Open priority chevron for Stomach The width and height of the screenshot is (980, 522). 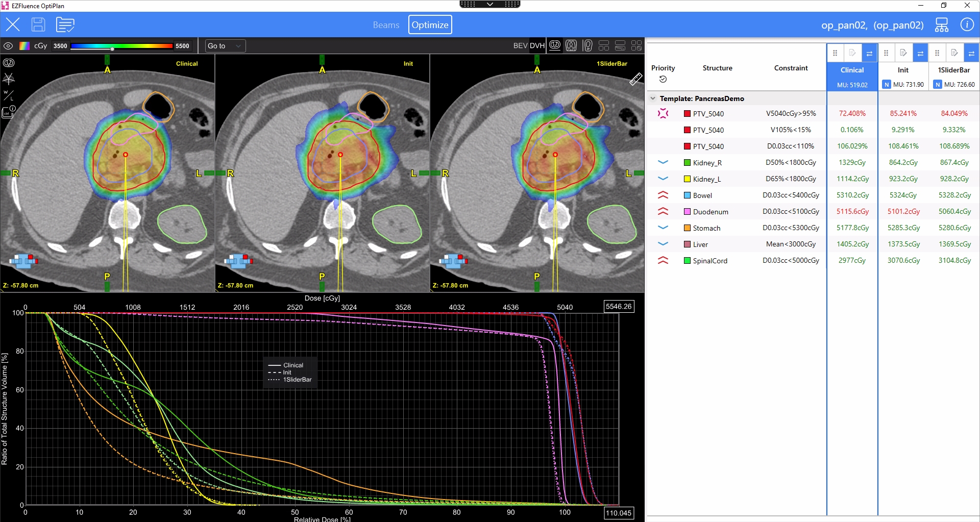(663, 228)
